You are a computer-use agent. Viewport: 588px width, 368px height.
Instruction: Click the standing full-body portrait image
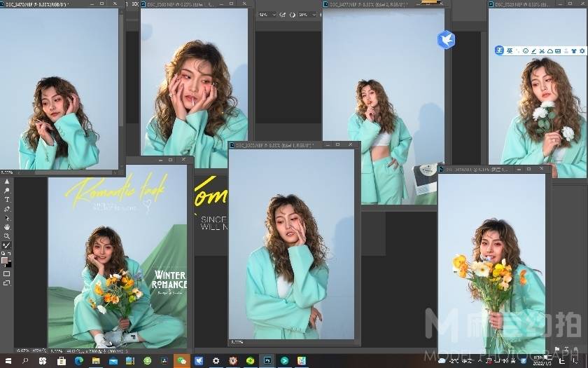click(384, 107)
